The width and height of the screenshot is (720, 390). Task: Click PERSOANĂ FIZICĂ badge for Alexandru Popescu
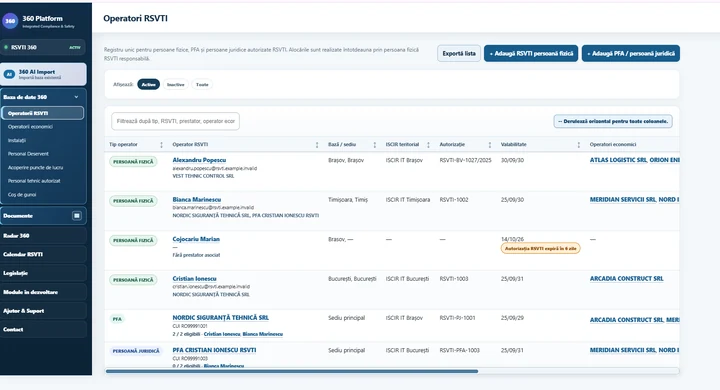133,162
